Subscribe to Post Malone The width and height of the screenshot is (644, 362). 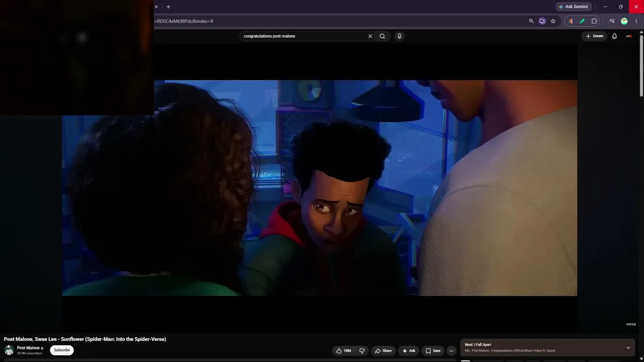62,350
